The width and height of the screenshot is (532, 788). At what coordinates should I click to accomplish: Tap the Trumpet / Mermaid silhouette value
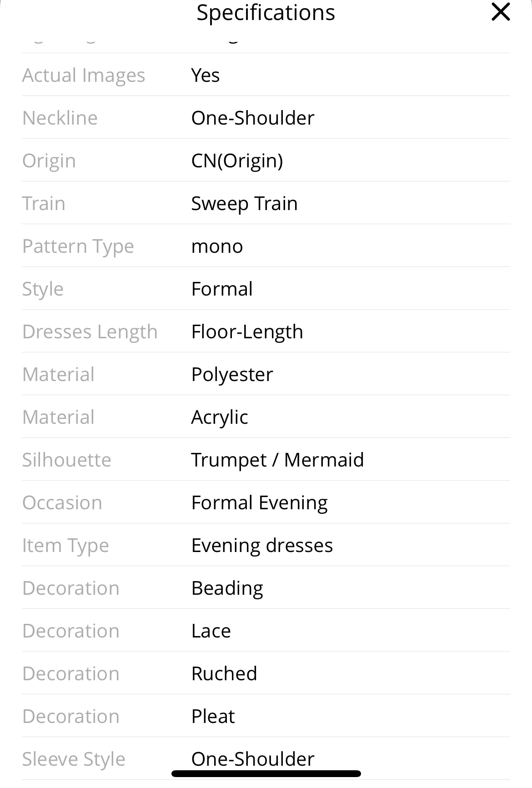277,460
